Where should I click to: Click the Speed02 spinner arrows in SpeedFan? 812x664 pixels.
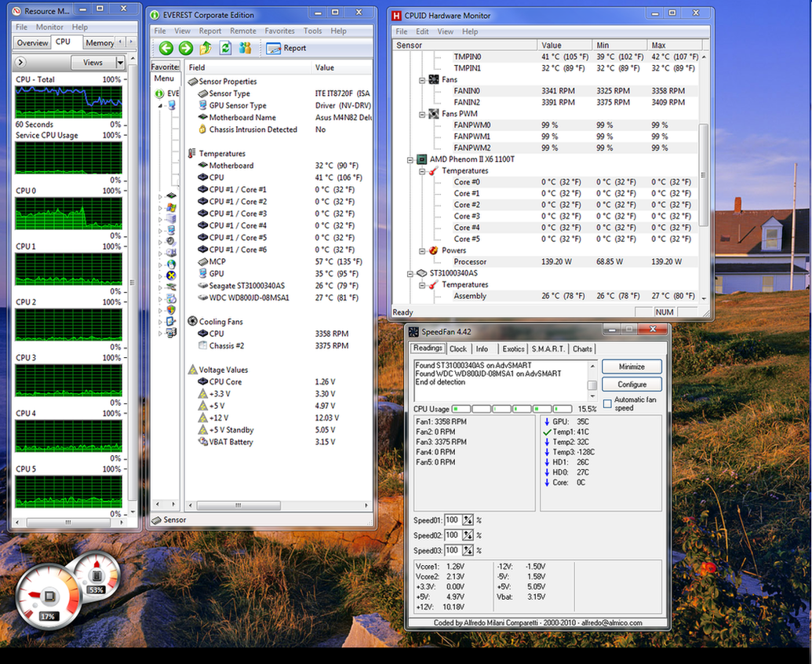[x=468, y=535]
